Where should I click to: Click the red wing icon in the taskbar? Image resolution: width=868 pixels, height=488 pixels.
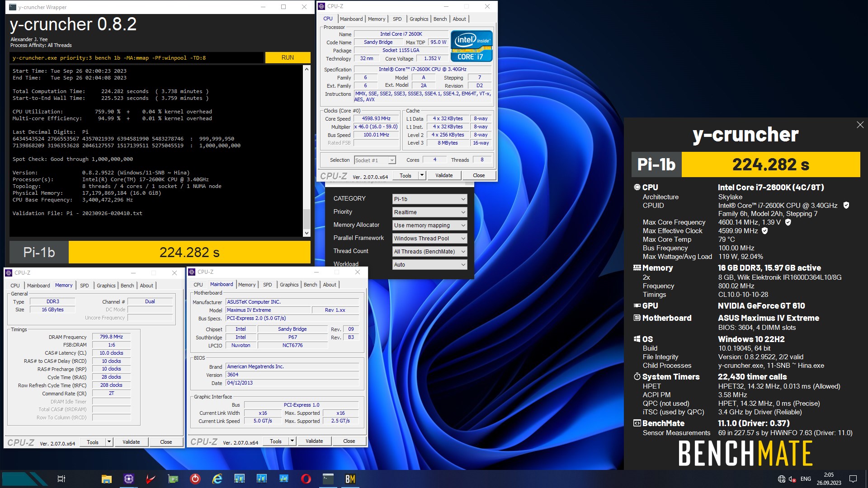[x=151, y=479]
